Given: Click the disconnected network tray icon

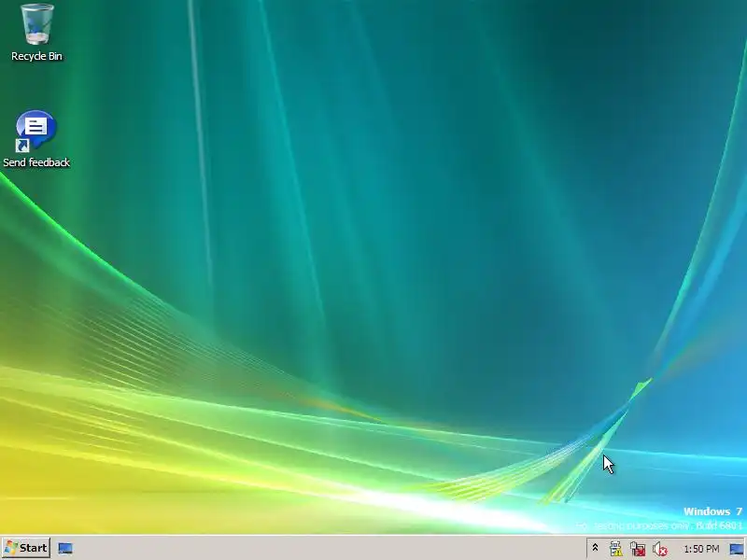Looking at the screenshot, I should (x=638, y=549).
